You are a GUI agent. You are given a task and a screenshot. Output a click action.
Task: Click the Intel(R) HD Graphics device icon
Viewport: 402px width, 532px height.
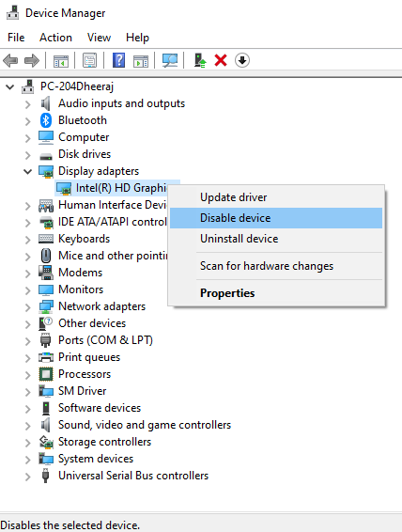[64, 188]
